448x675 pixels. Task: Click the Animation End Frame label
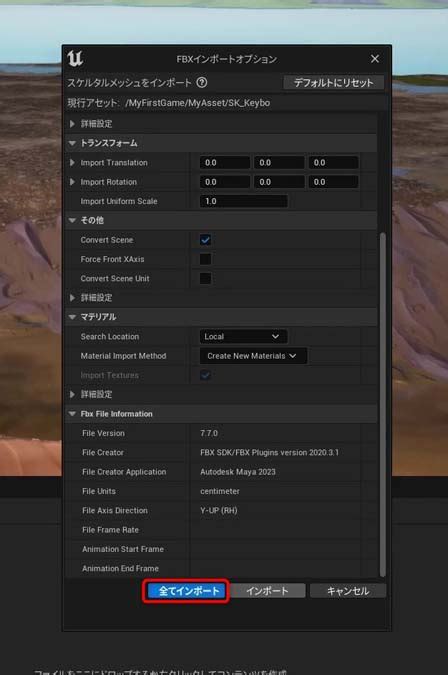[120, 569]
